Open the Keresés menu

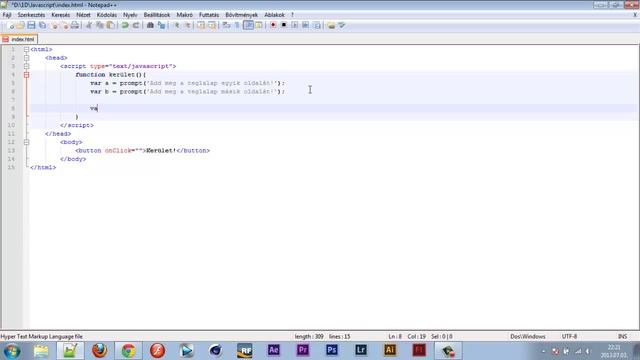[x=60, y=15]
